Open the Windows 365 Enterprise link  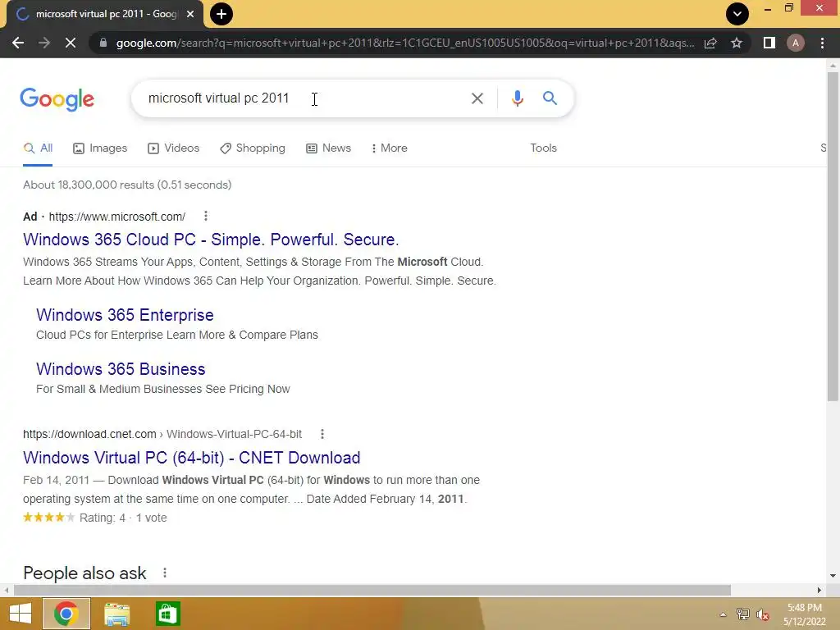click(125, 315)
